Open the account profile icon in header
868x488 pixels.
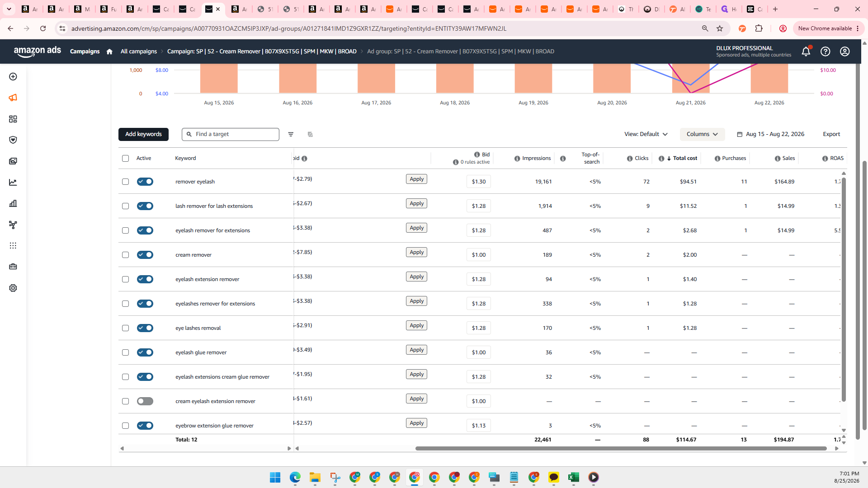pos(845,52)
